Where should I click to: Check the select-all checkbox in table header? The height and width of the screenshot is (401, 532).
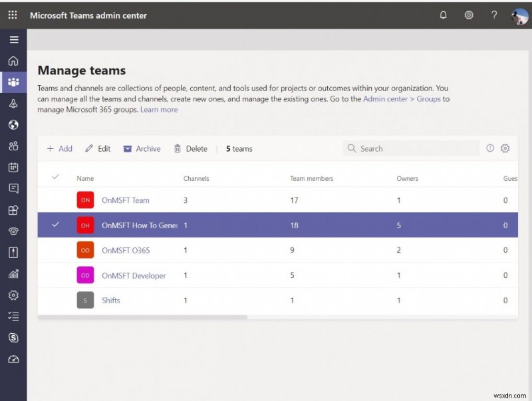click(57, 178)
